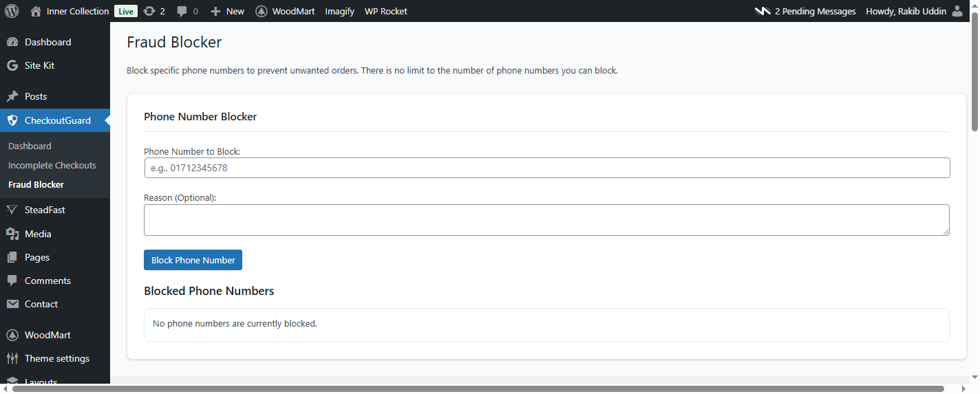This screenshot has width=980, height=394.
Task: Open the comments bubble icon in admin bar
Action: (182, 11)
